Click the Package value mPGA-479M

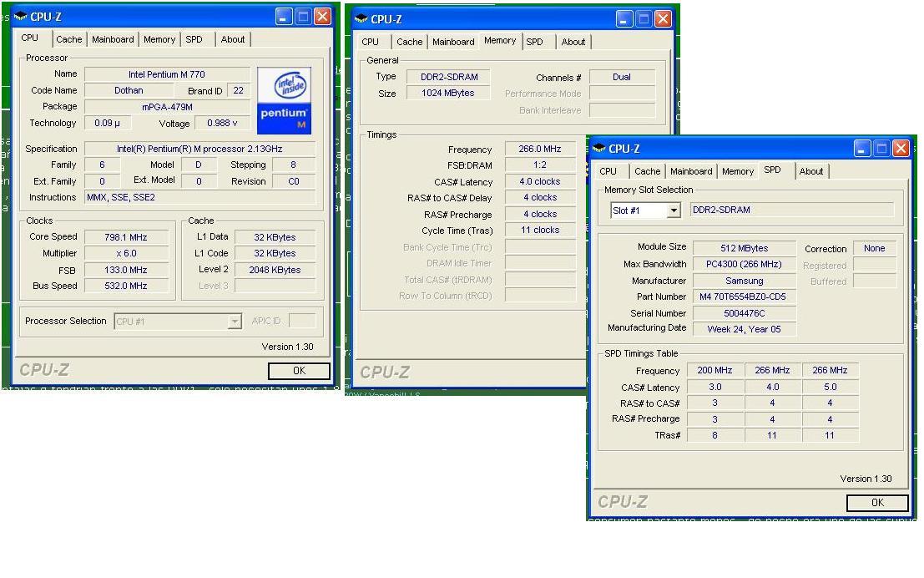pos(167,107)
